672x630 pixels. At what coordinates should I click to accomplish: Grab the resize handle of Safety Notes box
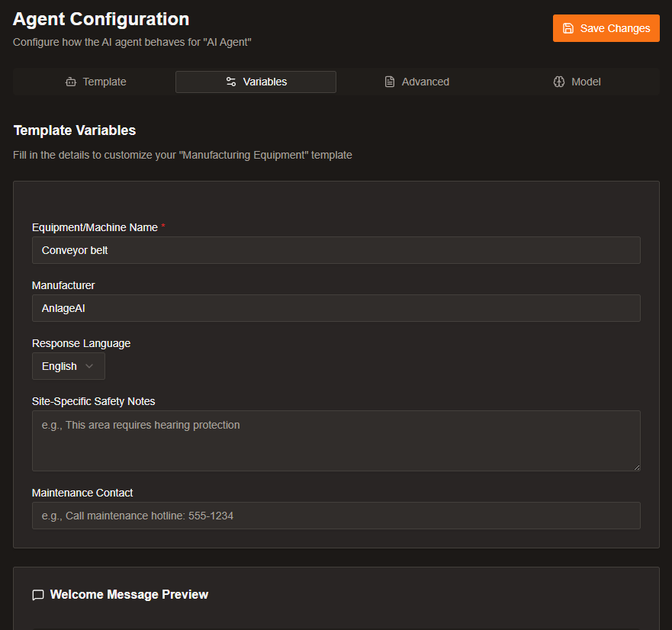point(636,467)
